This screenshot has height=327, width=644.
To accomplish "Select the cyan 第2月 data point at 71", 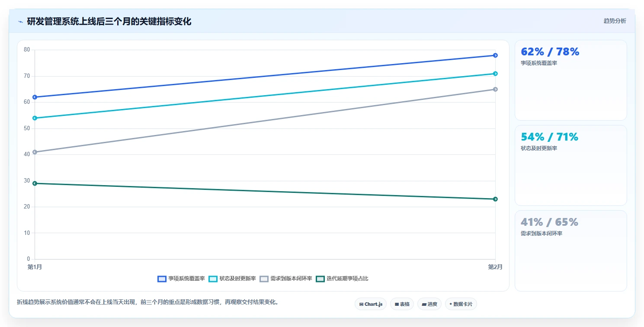I will click(x=495, y=74).
